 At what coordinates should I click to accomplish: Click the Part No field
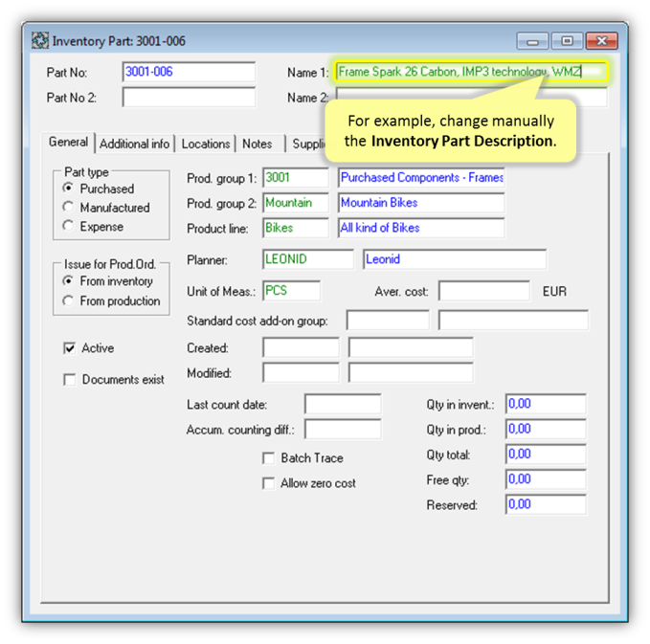189,72
